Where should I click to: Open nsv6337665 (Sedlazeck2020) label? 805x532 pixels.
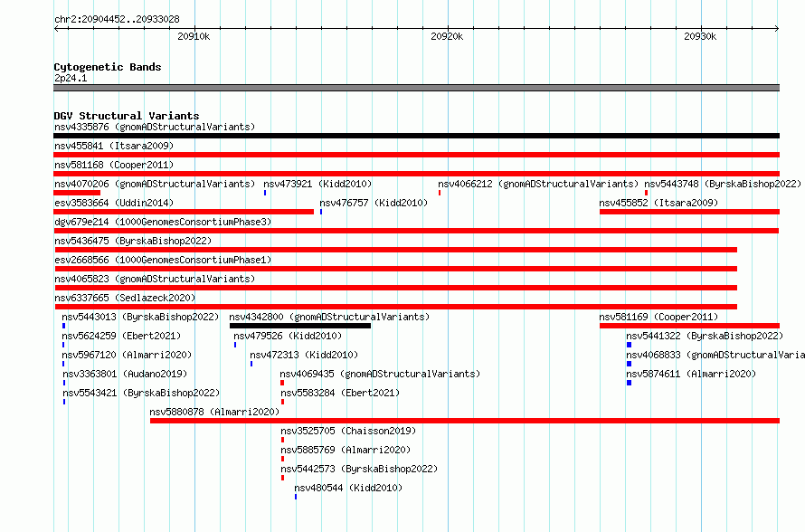125,298
